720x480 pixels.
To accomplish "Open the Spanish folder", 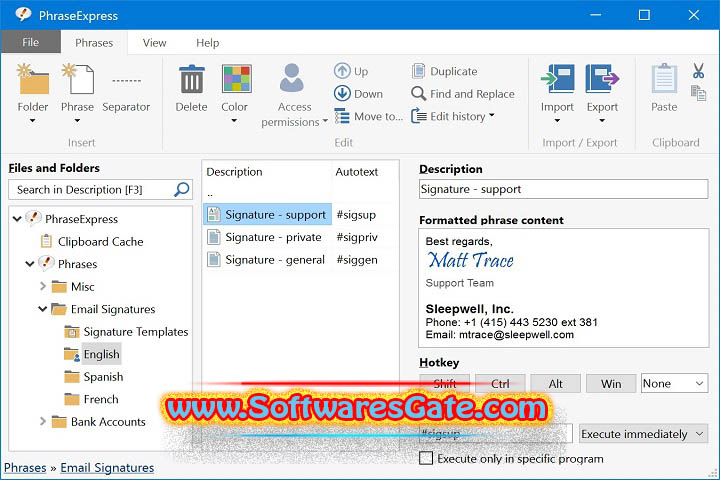I will (94, 377).
